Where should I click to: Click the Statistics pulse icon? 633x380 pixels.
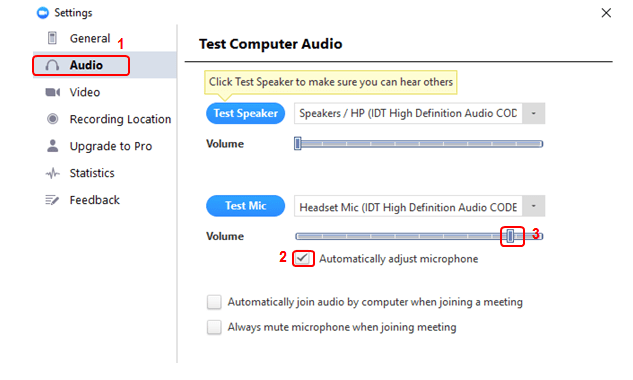(x=52, y=174)
